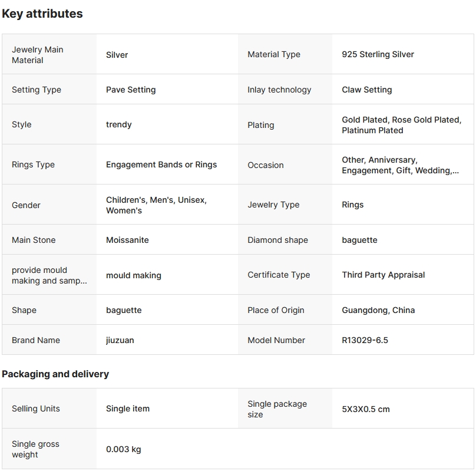Click the 0.003 kg gross weight value
This screenshot has width=476, height=471.
point(123,449)
